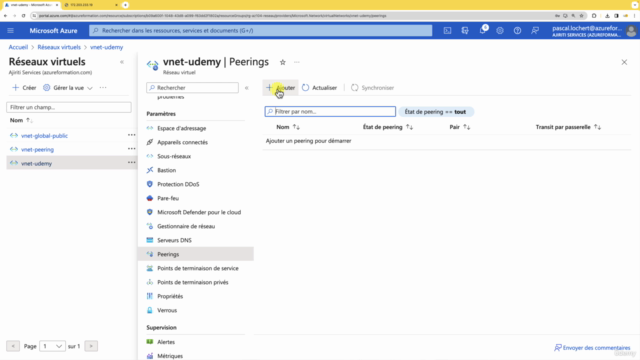The width and height of the screenshot is (640, 360).
Task: Go to the next page arrow
Action: (x=91, y=346)
